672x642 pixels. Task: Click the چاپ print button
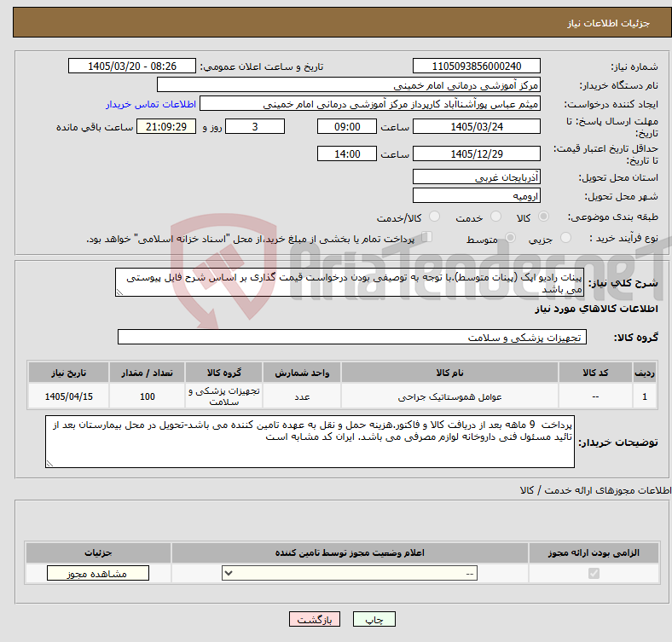click(x=374, y=619)
